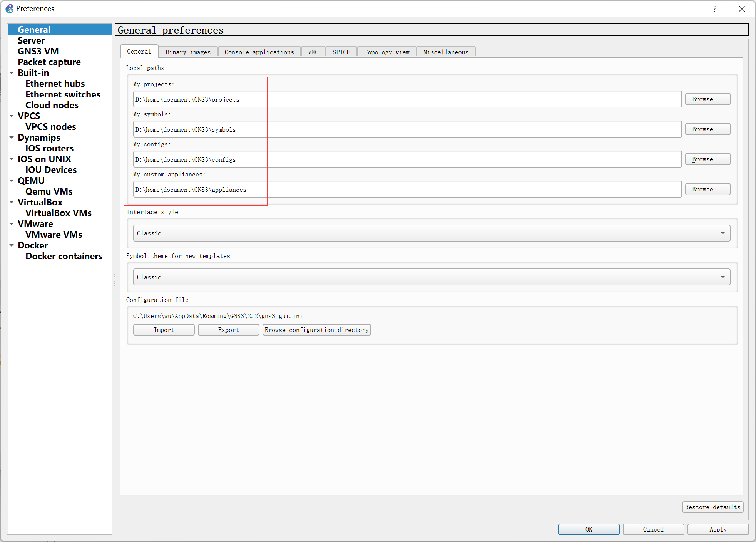This screenshot has width=756, height=542.
Task: Select Cloud nodes in the tree
Action: click(x=52, y=105)
